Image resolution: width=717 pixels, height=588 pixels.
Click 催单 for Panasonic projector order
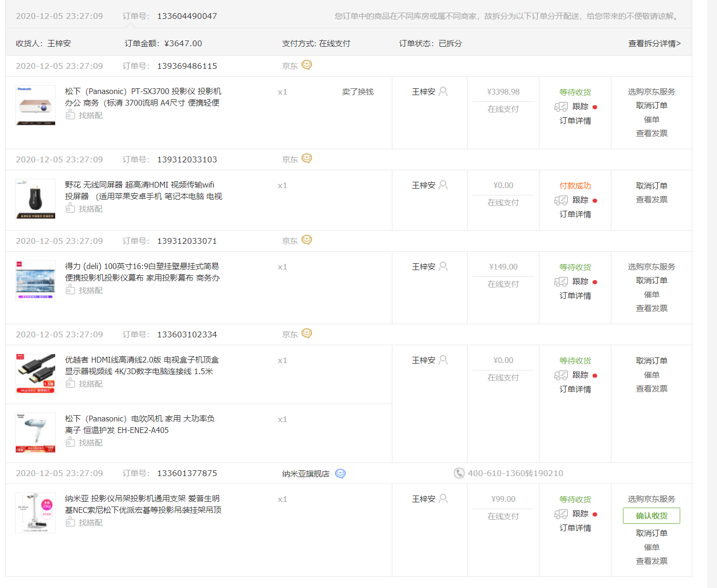coord(652,120)
